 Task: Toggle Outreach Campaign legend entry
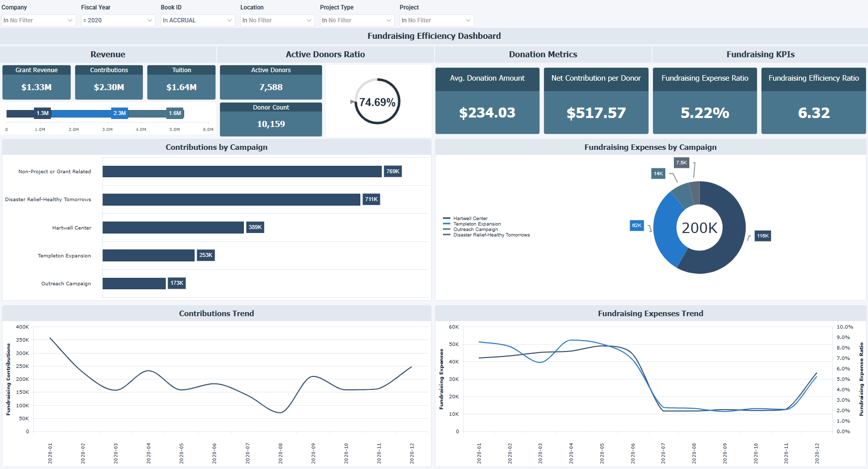[x=470, y=230]
